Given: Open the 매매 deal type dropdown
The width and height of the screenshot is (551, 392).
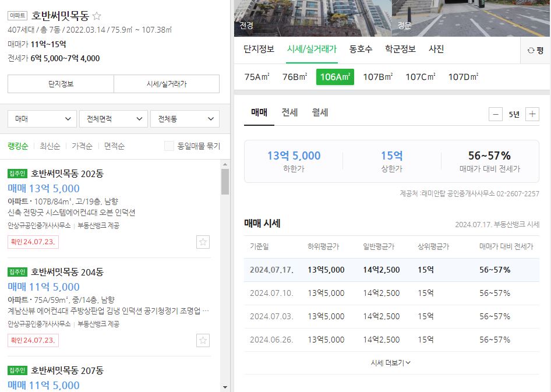Looking at the screenshot, I should pyautogui.click(x=42, y=119).
